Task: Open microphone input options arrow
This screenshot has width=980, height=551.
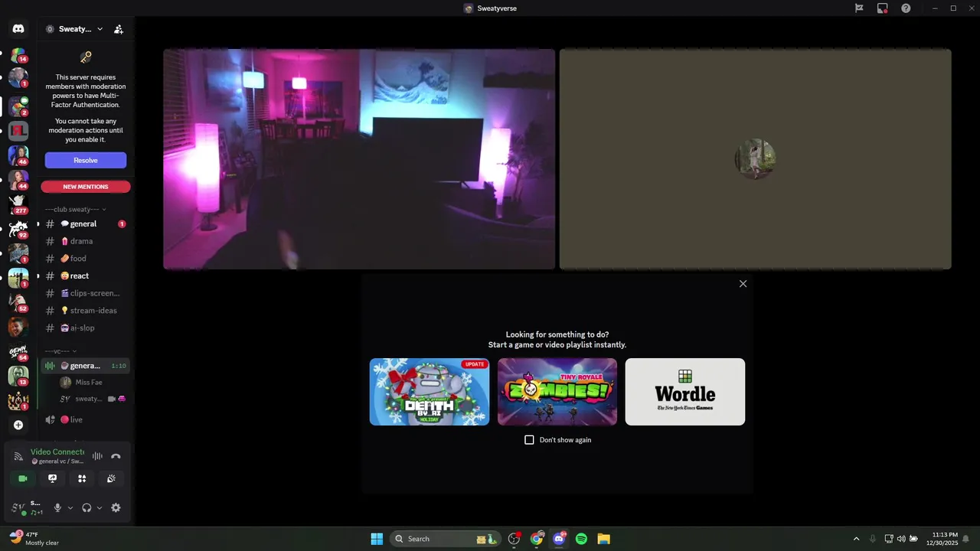Action: tap(70, 507)
